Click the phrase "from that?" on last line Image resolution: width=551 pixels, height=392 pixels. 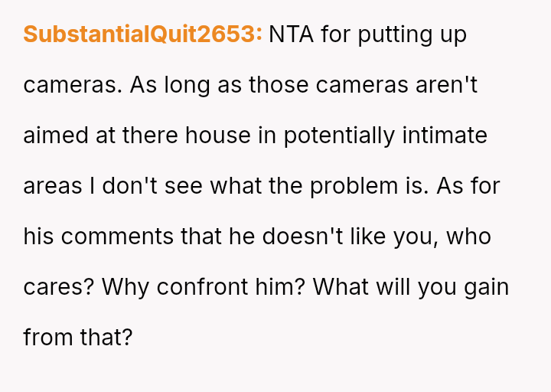(78, 338)
